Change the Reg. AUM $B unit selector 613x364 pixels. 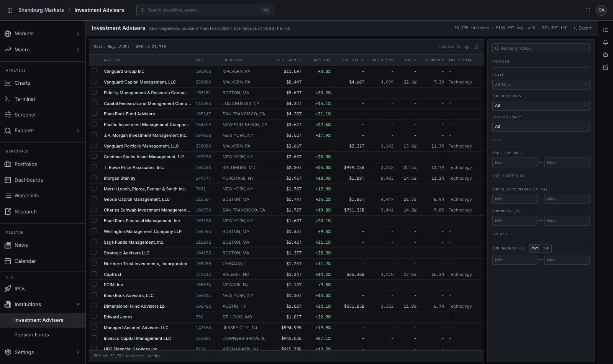[x=518, y=153]
